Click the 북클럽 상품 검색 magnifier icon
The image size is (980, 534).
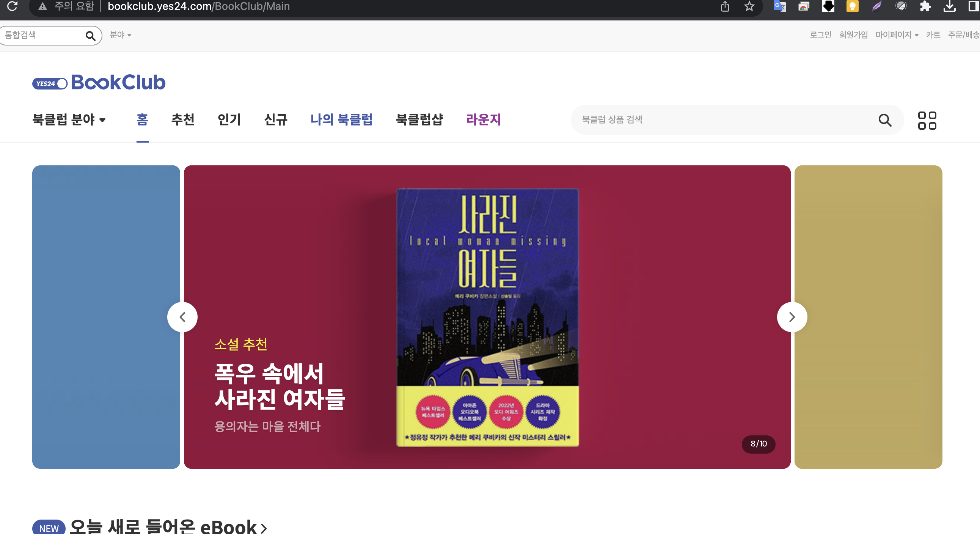pyautogui.click(x=884, y=120)
